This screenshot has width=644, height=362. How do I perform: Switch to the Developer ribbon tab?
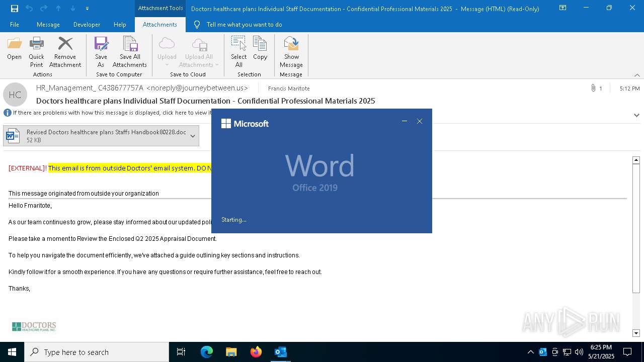point(87,25)
